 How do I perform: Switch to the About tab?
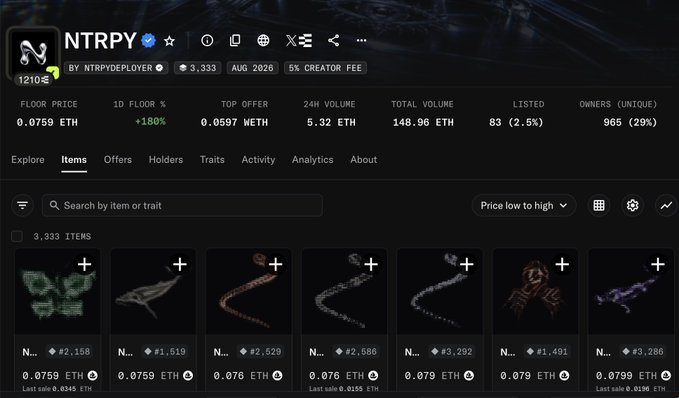[x=364, y=160]
